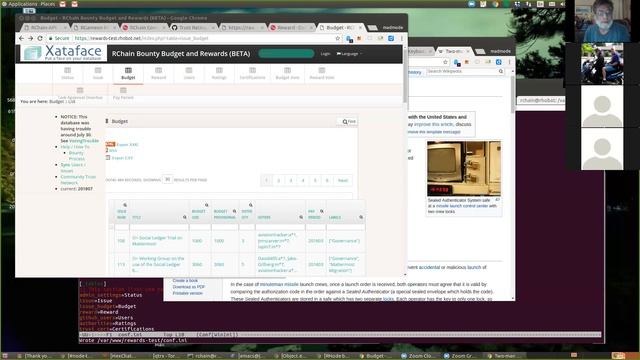Click the browser back arrow in front Chrome
Screen dimensions: 640x360
point(21,38)
